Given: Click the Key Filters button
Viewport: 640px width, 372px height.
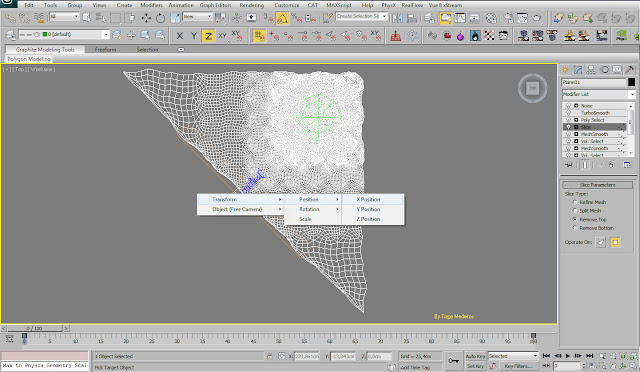Looking at the screenshot, I should (x=518, y=366).
